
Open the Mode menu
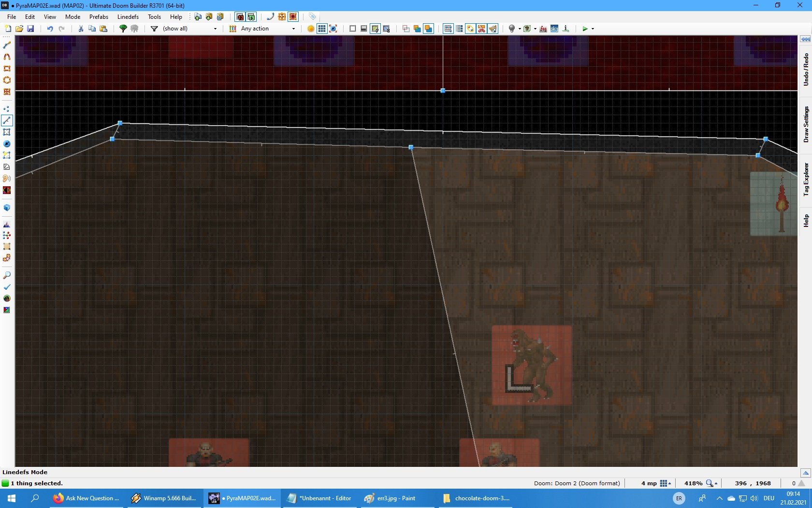(72, 16)
